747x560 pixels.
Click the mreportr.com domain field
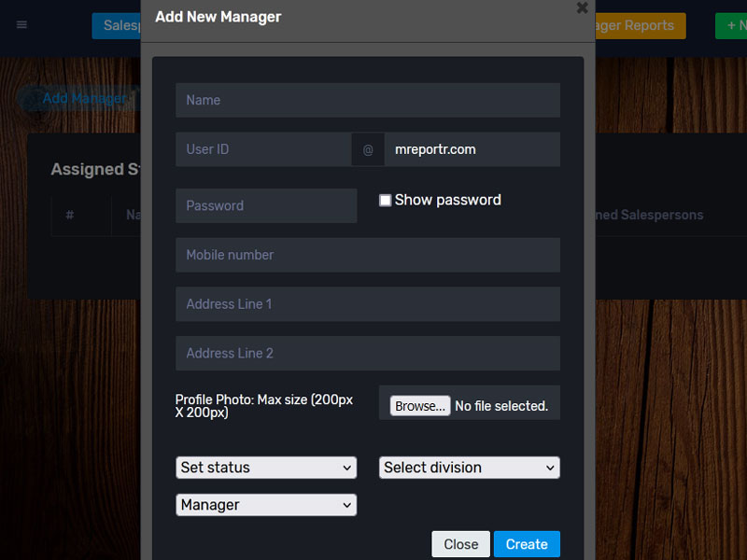point(472,149)
